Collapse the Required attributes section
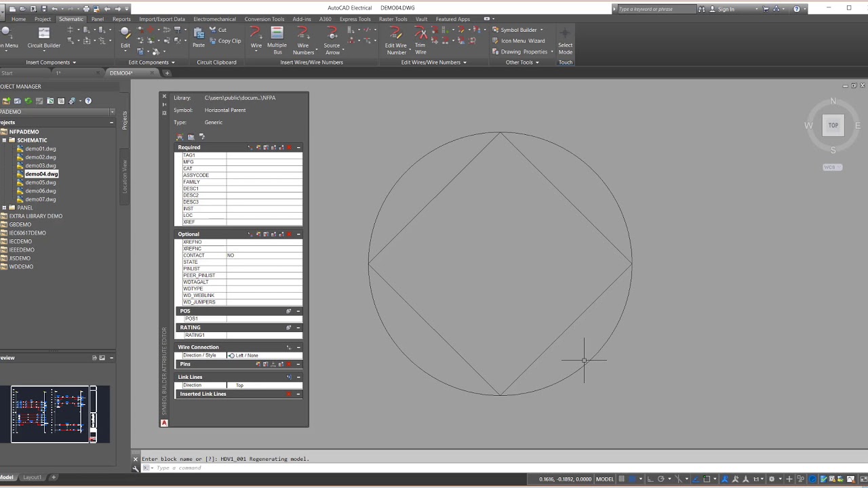 [298, 148]
